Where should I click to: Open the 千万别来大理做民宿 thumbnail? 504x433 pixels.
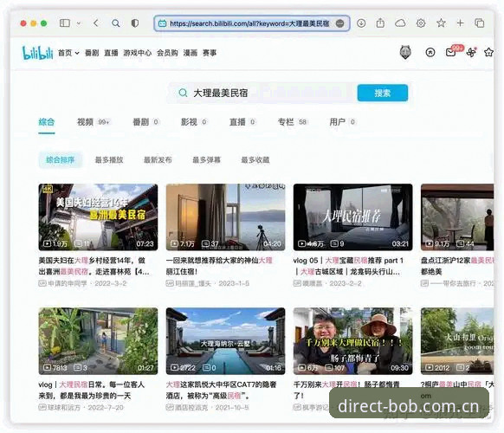coord(353,341)
